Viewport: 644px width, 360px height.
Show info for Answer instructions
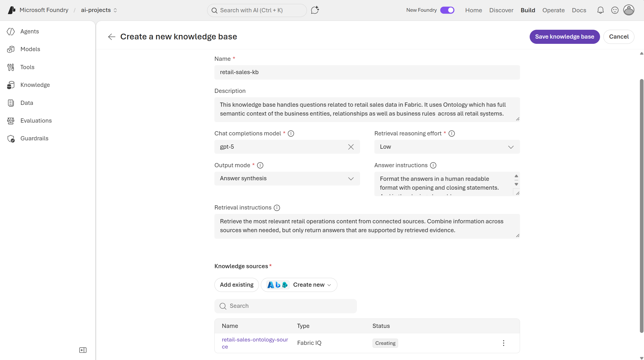(x=433, y=165)
